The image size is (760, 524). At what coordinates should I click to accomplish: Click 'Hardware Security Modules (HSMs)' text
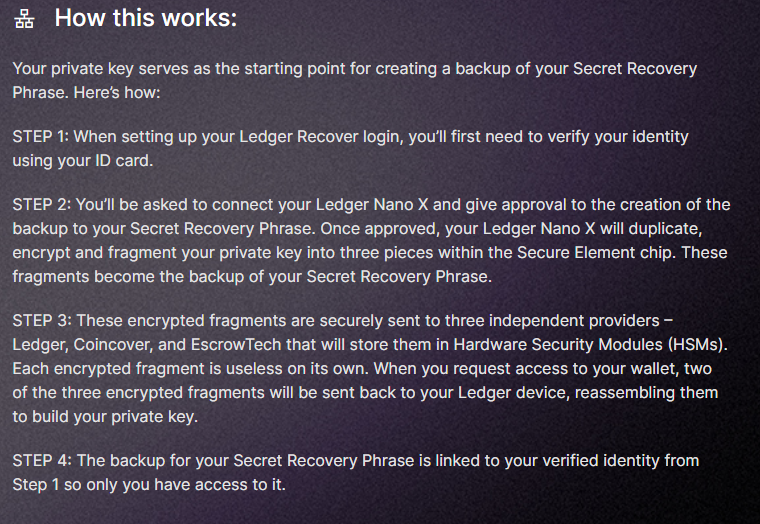tap(588, 345)
